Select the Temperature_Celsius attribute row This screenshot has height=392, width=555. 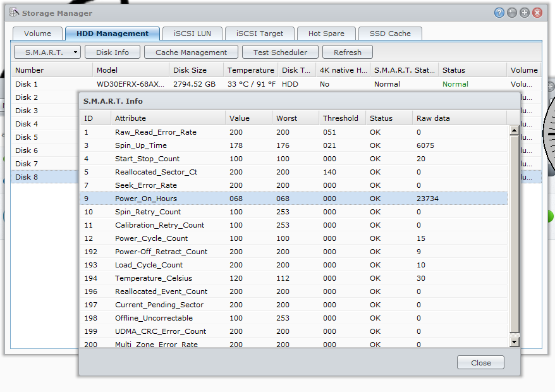153,278
